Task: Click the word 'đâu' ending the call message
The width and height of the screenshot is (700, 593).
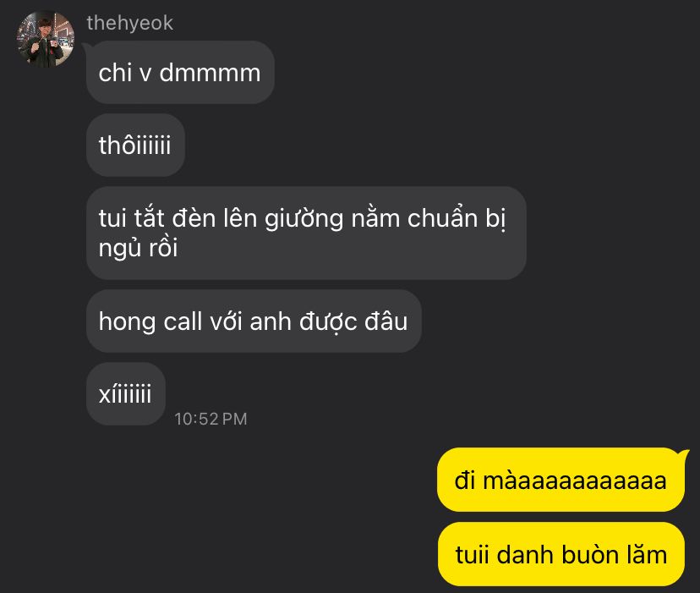Action: pos(386,321)
